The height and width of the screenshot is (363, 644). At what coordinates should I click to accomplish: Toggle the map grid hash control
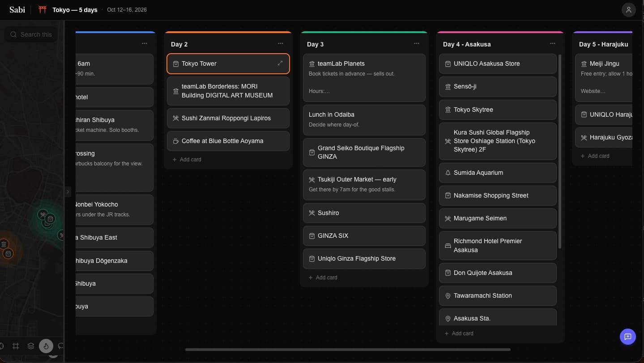pyautogui.click(x=16, y=346)
